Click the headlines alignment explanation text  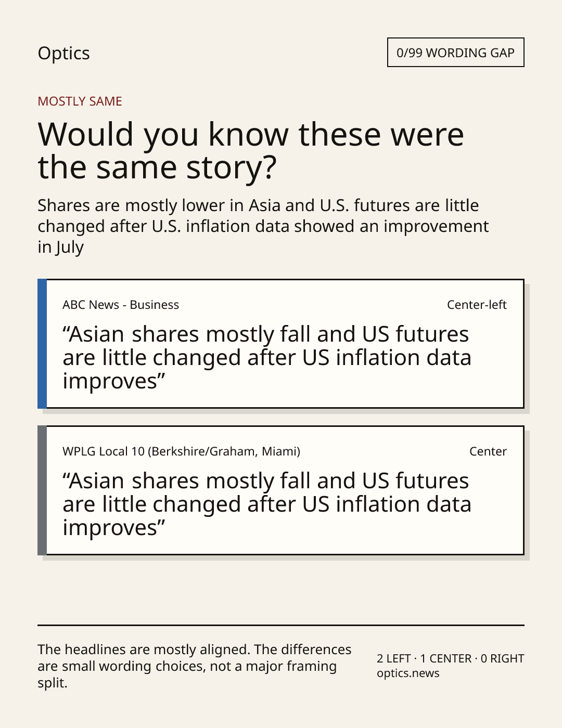tap(195, 666)
